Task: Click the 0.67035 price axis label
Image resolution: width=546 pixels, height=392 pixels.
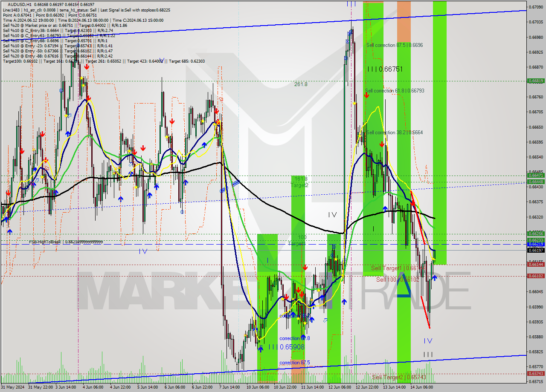Action: click(x=536, y=22)
